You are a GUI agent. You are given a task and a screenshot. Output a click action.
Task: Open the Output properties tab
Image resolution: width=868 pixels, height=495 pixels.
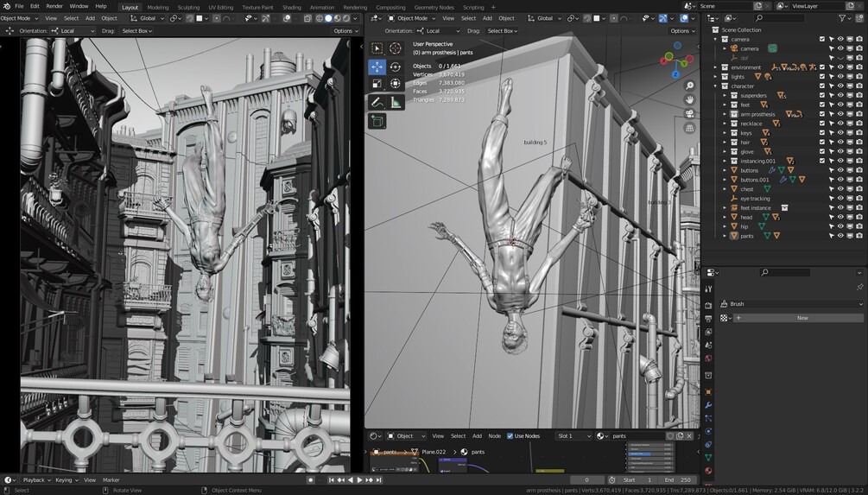pos(708,319)
